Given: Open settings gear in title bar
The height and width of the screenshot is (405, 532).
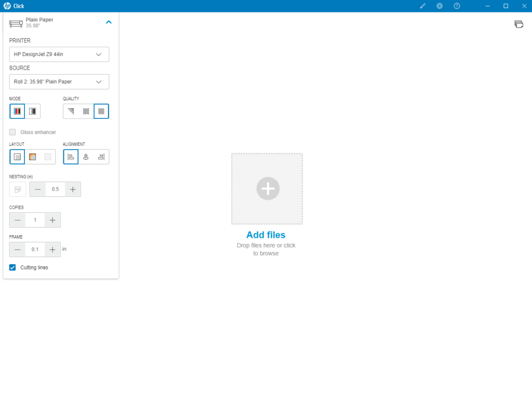Looking at the screenshot, I should 440,6.
